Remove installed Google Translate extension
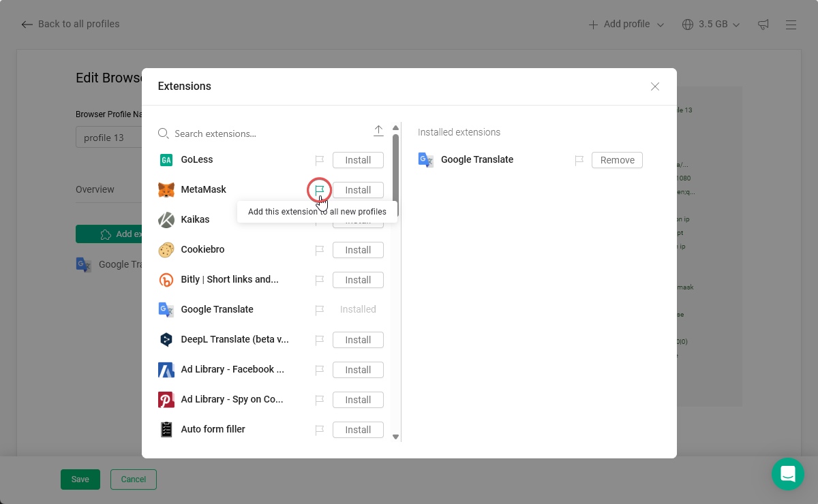The height and width of the screenshot is (504, 818). (617, 160)
